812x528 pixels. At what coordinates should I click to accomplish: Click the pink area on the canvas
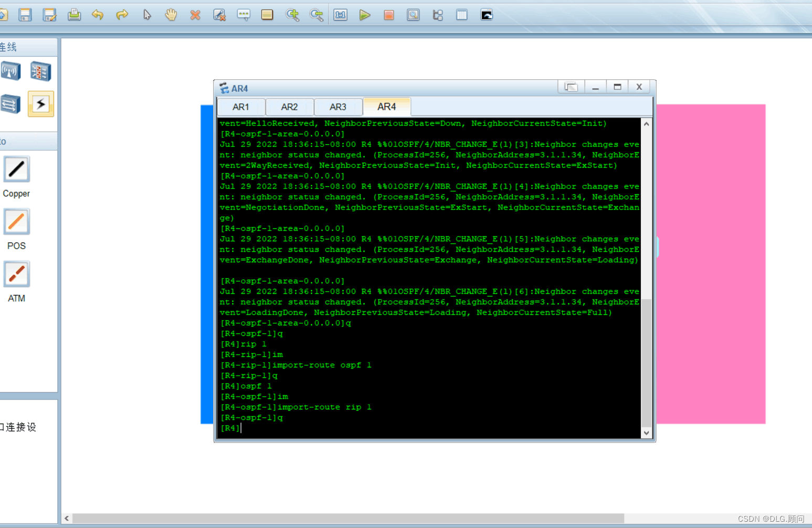pyautogui.click(x=711, y=264)
